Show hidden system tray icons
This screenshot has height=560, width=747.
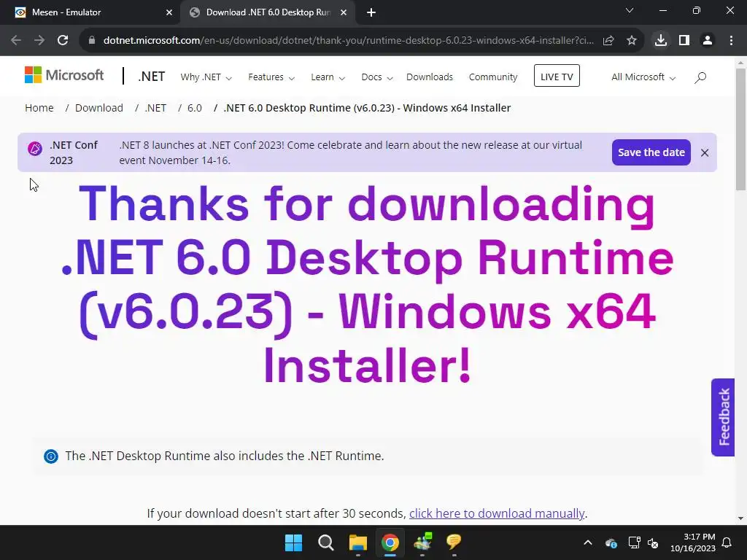[588, 542]
